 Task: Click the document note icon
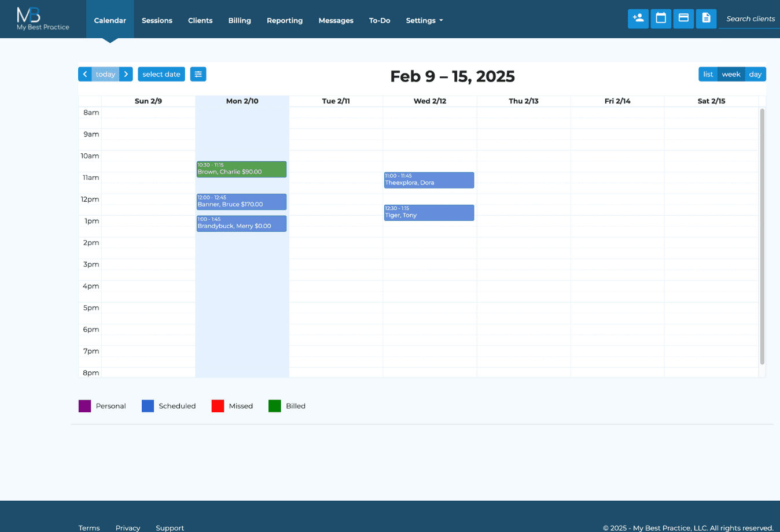click(x=706, y=19)
